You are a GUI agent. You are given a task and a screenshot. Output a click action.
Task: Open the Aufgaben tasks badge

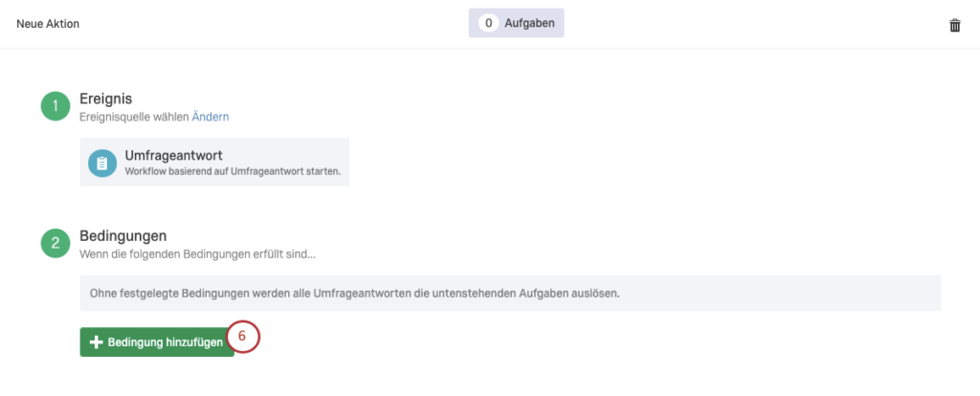(516, 23)
